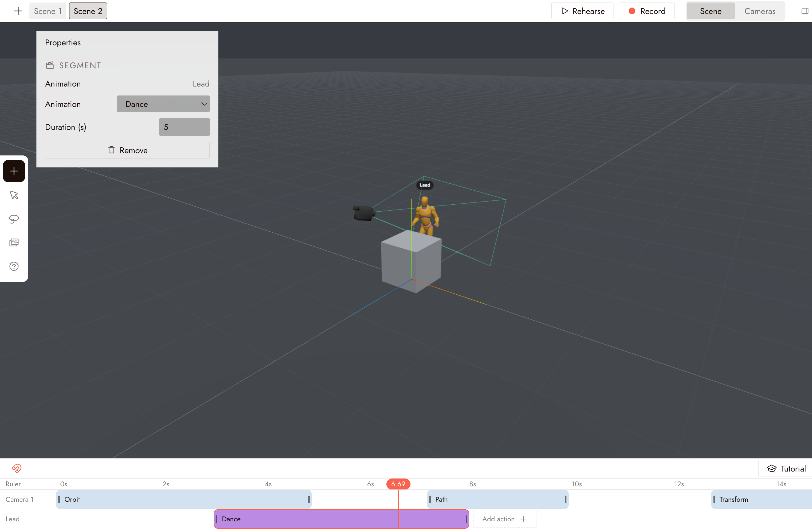Viewport: 812px width, 532px height.
Task: Switch to Scene 1 tab
Action: (48, 11)
